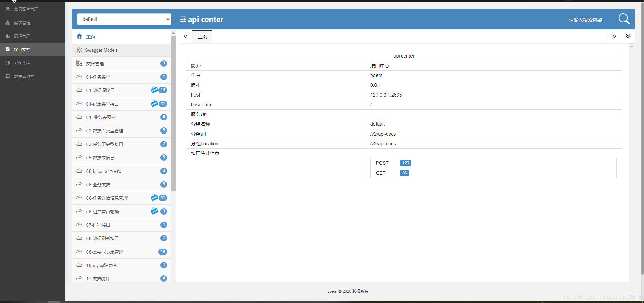
Task: Expand 11-数据统计 menu group
Action: (x=121, y=277)
